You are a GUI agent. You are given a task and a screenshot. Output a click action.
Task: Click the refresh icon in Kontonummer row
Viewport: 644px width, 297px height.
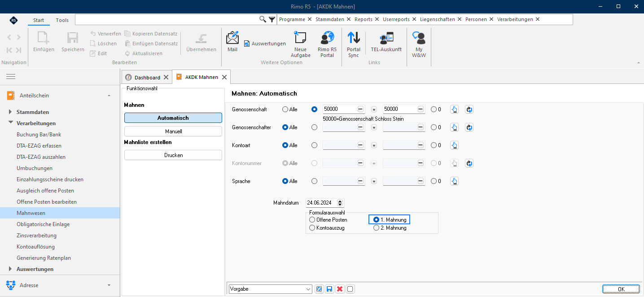[469, 163]
